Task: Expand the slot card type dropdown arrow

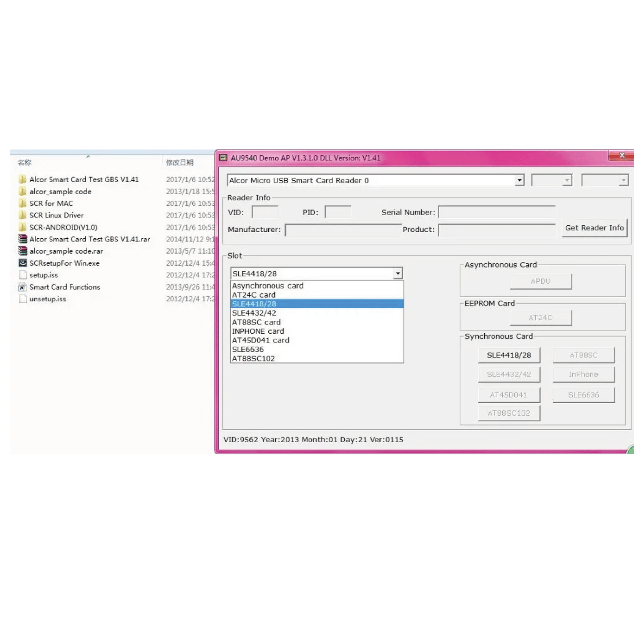Action: pos(398,273)
